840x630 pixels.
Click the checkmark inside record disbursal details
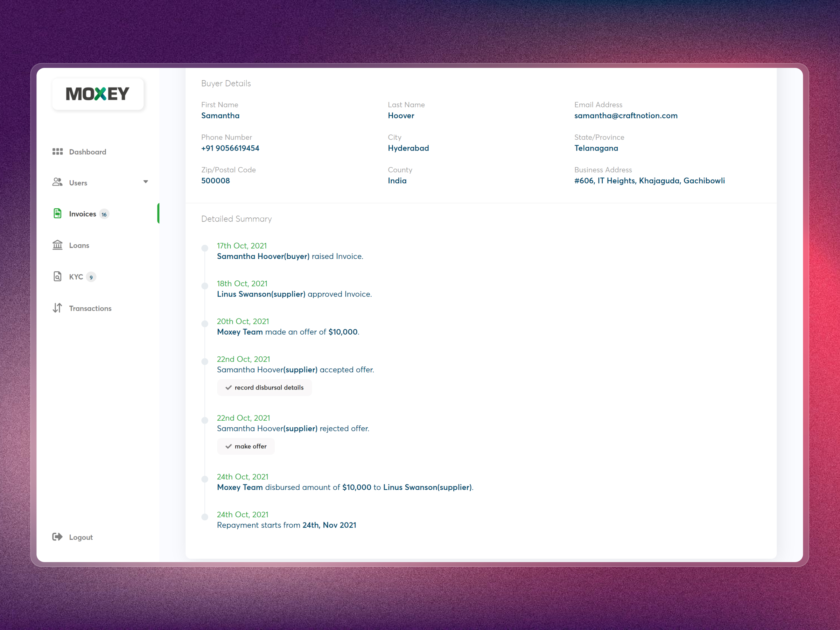point(228,387)
